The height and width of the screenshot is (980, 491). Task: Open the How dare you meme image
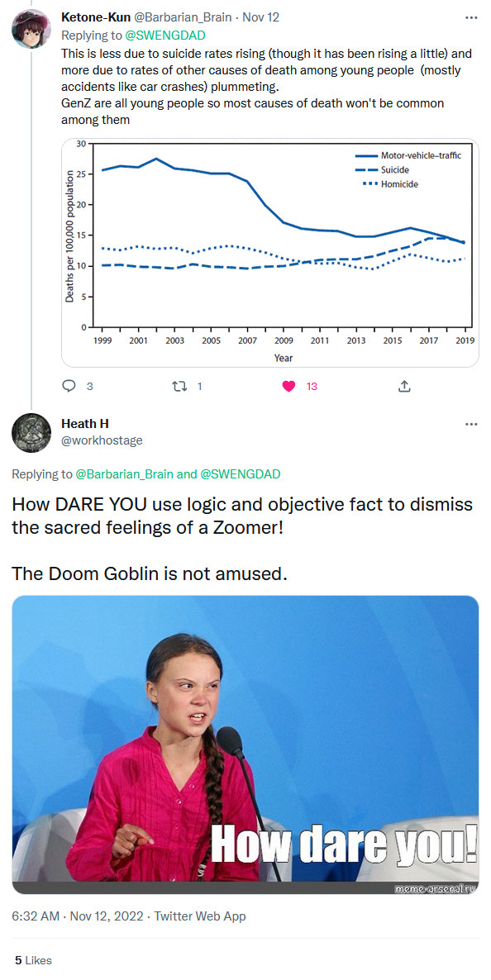[245, 745]
